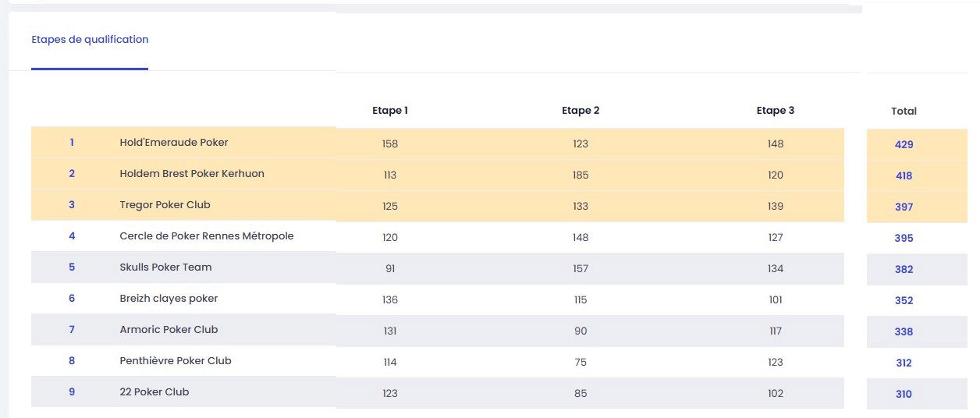Click the Armoric Poker Club name
This screenshot has width=980, height=418.
click(x=169, y=330)
